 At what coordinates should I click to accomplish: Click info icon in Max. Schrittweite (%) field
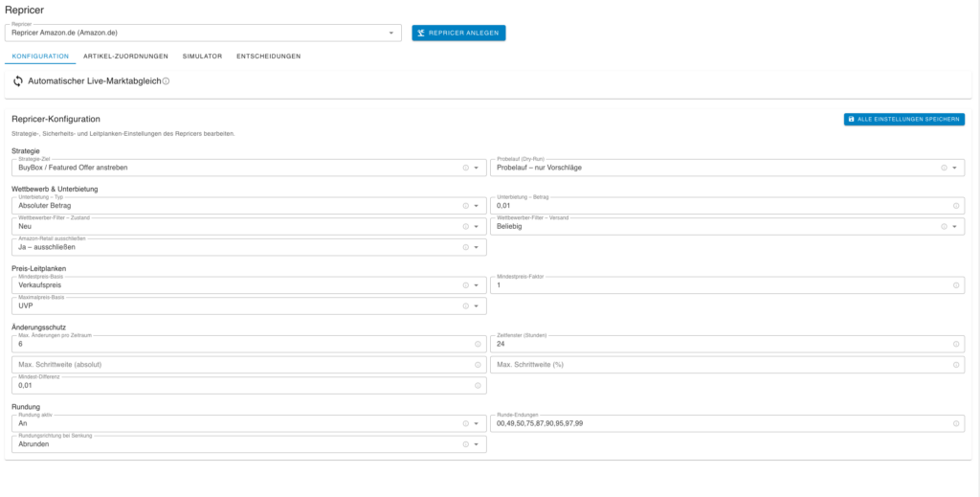pyautogui.click(x=956, y=365)
